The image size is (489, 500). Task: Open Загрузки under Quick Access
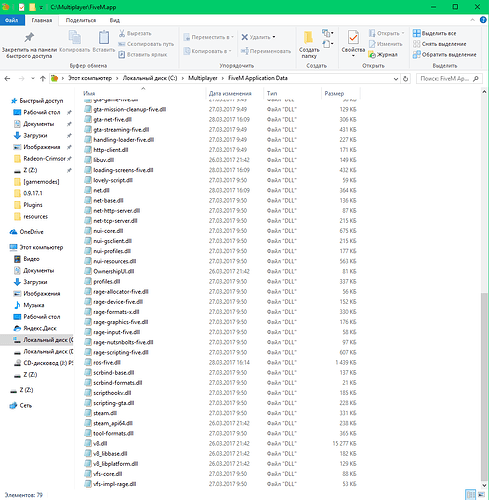tap(35, 135)
